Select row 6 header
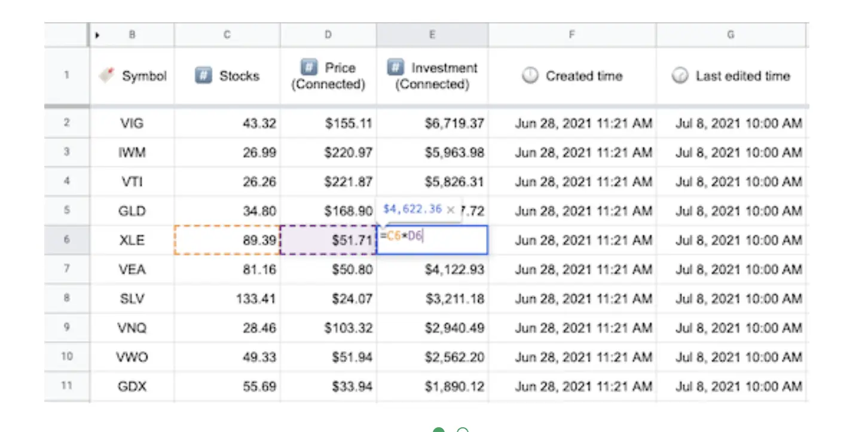The image size is (868, 432). [x=66, y=240]
